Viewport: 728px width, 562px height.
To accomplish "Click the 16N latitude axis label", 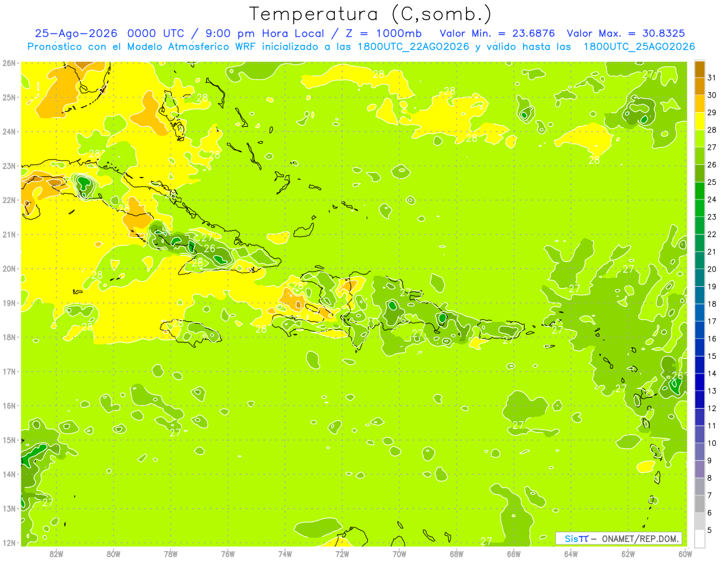I will [9, 405].
